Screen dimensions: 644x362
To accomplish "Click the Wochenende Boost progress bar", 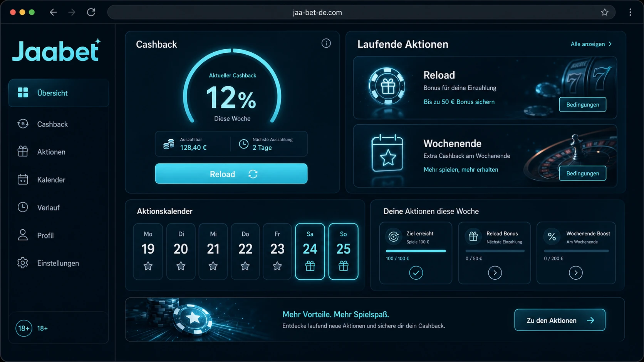I will (576, 251).
